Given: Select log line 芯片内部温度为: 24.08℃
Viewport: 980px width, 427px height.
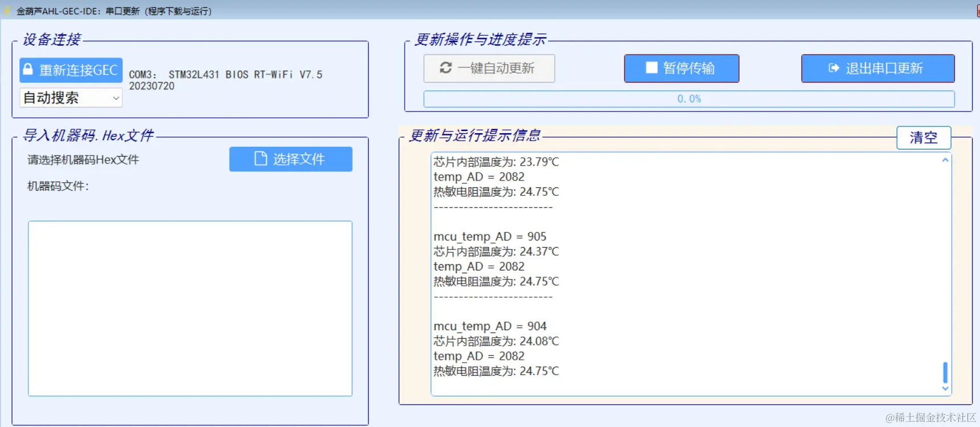Looking at the screenshot, I should pyautogui.click(x=496, y=341).
